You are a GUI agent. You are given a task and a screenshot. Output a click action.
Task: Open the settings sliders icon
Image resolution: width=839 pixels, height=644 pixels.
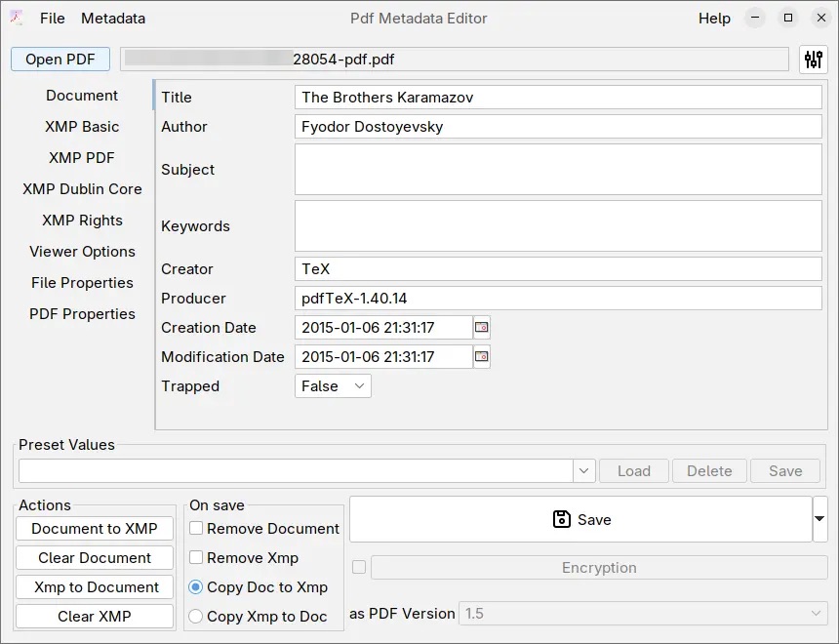[x=813, y=60]
